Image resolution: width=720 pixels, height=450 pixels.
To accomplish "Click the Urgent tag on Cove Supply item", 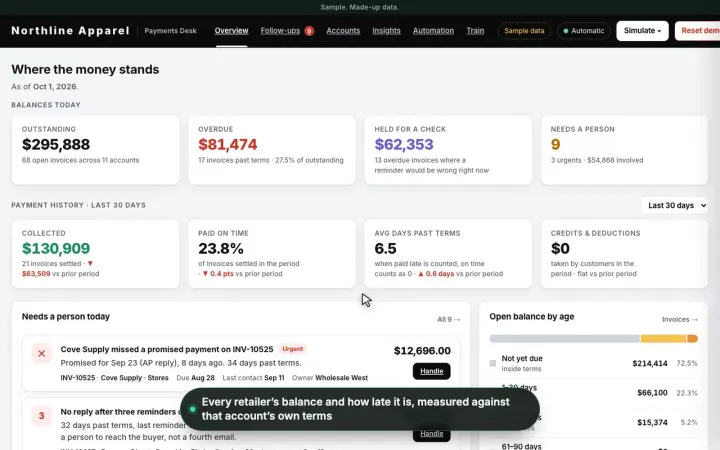I will pyautogui.click(x=292, y=349).
